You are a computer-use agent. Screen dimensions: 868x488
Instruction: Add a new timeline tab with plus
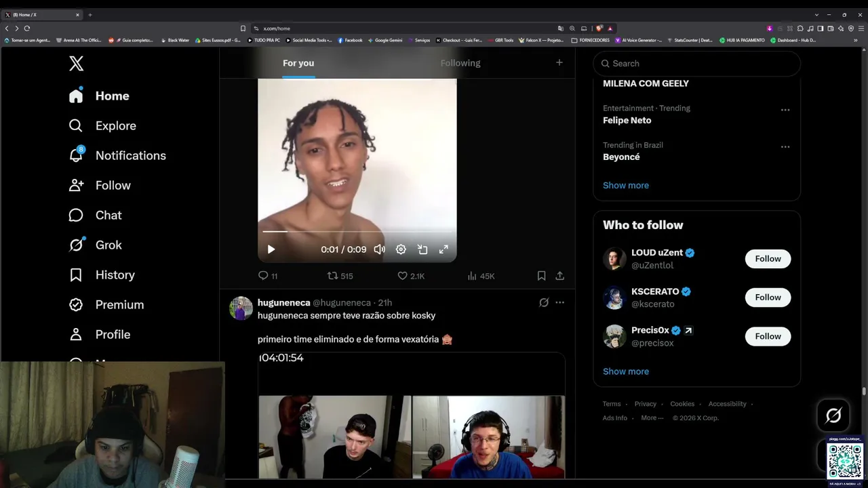(x=559, y=62)
